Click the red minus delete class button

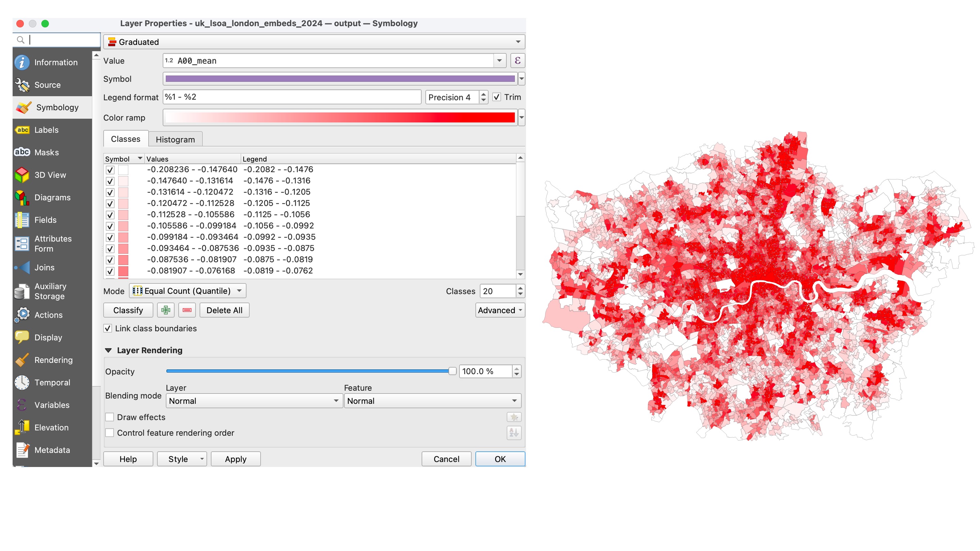pyautogui.click(x=187, y=310)
